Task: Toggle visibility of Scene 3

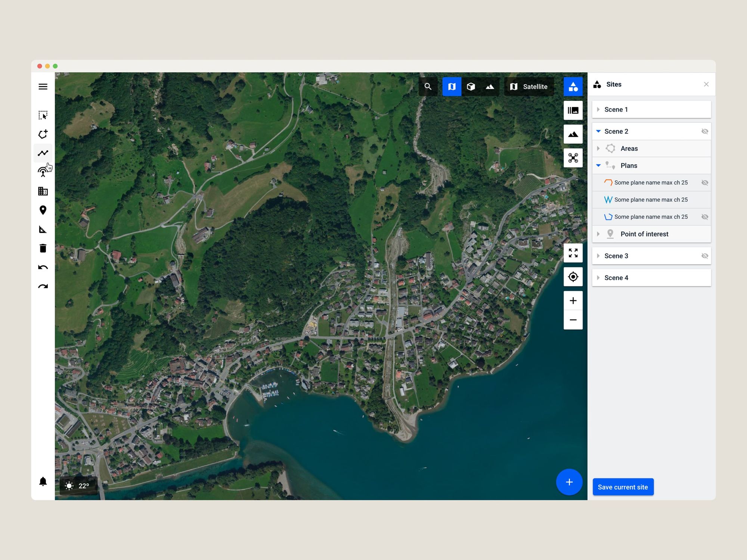Action: (x=704, y=256)
